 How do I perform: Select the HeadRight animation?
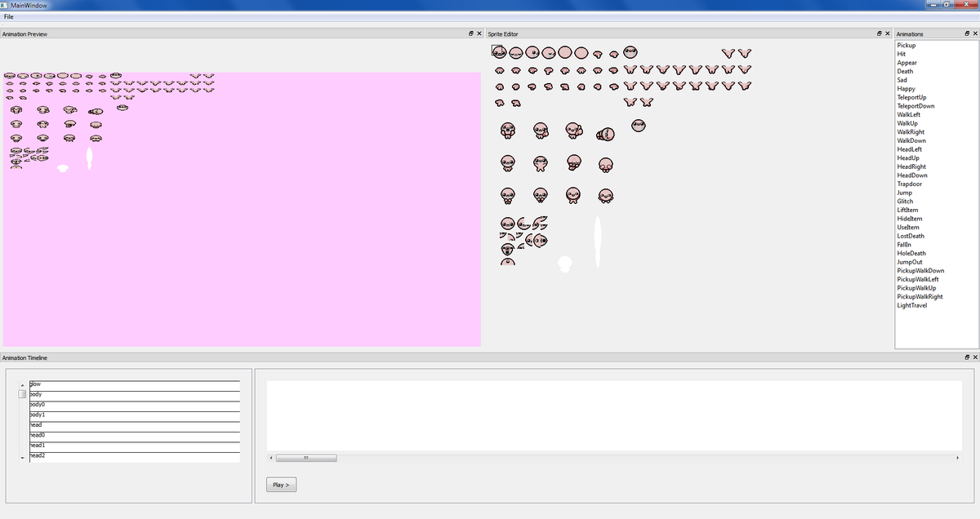(x=936, y=166)
